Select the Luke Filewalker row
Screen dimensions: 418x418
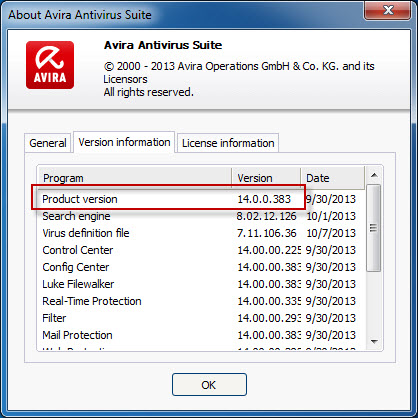coord(202,284)
